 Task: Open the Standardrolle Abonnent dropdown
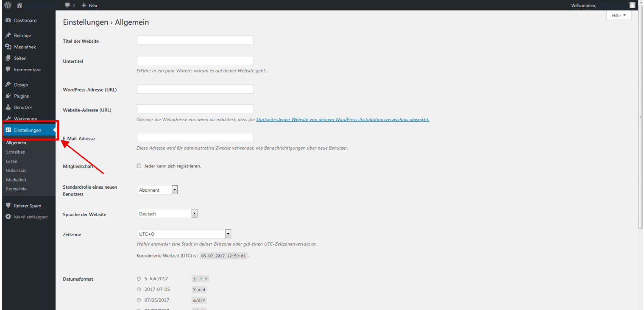(157, 190)
